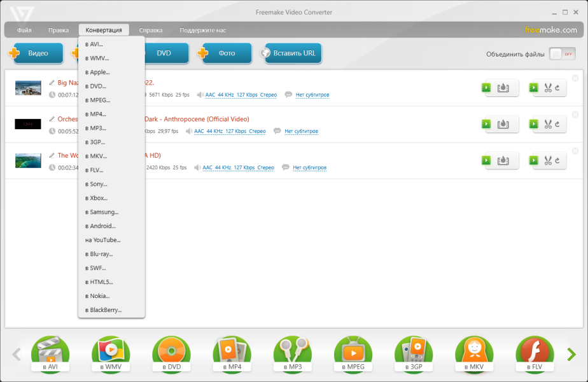This screenshot has width=588, height=382.
Task: Choose the 'в WMV' format icon
Action: click(x=111, y=354)
